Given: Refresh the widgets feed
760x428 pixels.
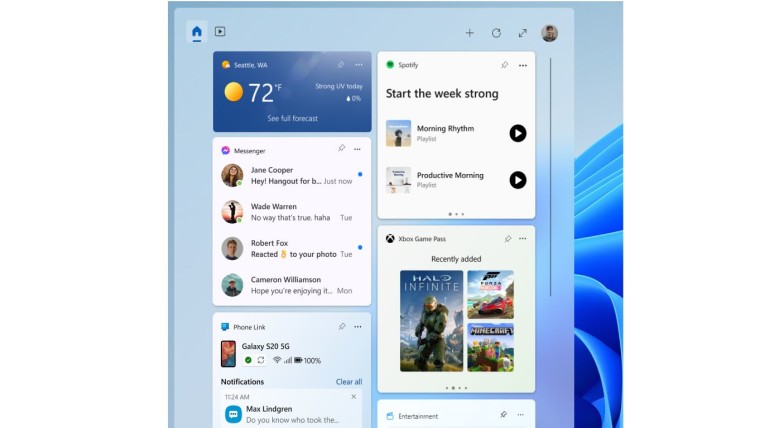Looking at the screenshot, I should (496, 33).
